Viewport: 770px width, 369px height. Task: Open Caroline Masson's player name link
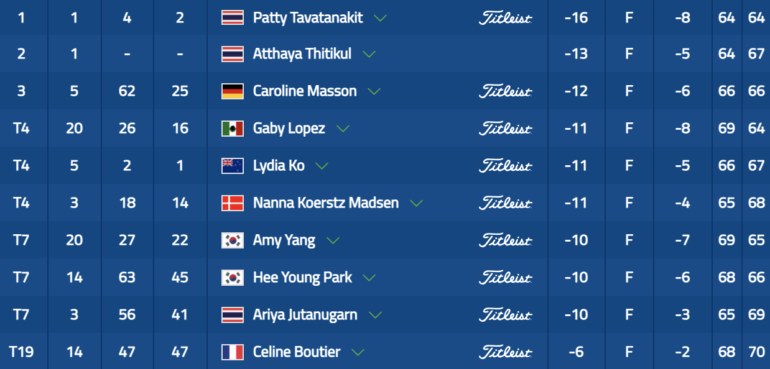(x=304, y=91)
